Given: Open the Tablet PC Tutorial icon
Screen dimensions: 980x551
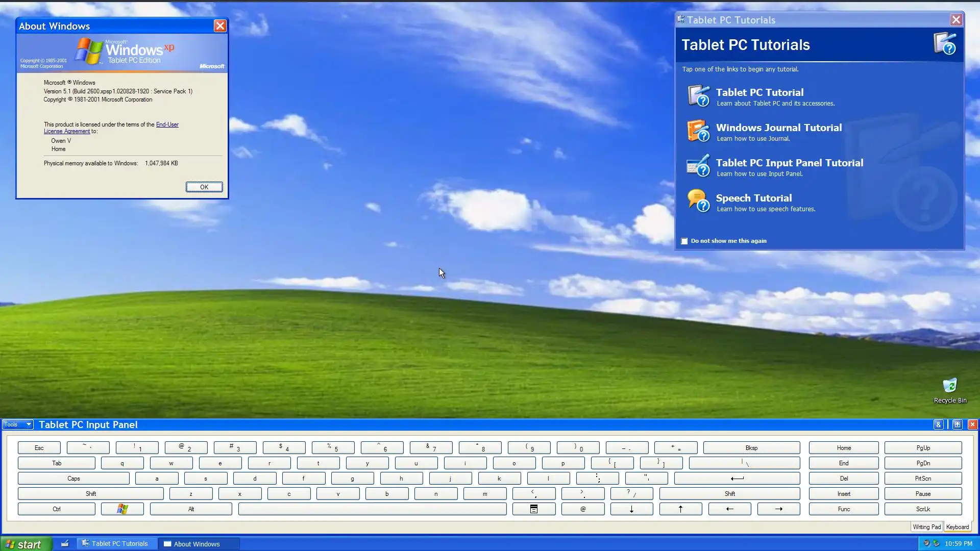Looking at the screenshot, I should pyautogui.click(x=698, y=96).
